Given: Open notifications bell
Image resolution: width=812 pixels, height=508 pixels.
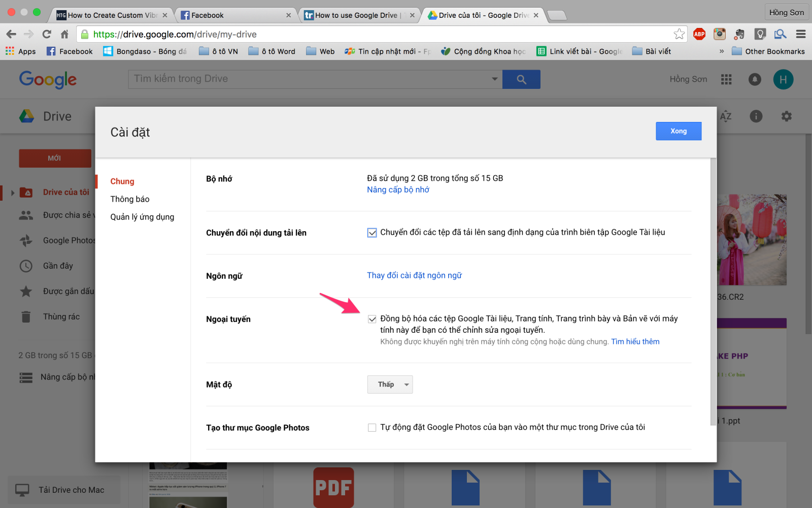Looking at the screenshot, I should point(755,79).
